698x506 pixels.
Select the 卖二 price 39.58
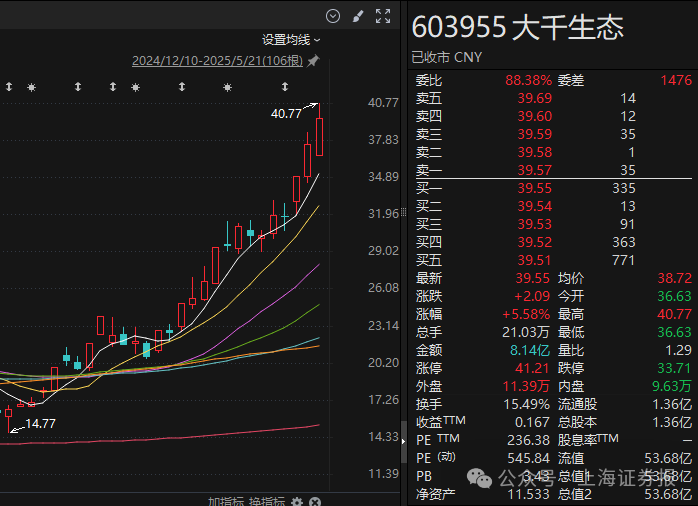click(535, 153)
